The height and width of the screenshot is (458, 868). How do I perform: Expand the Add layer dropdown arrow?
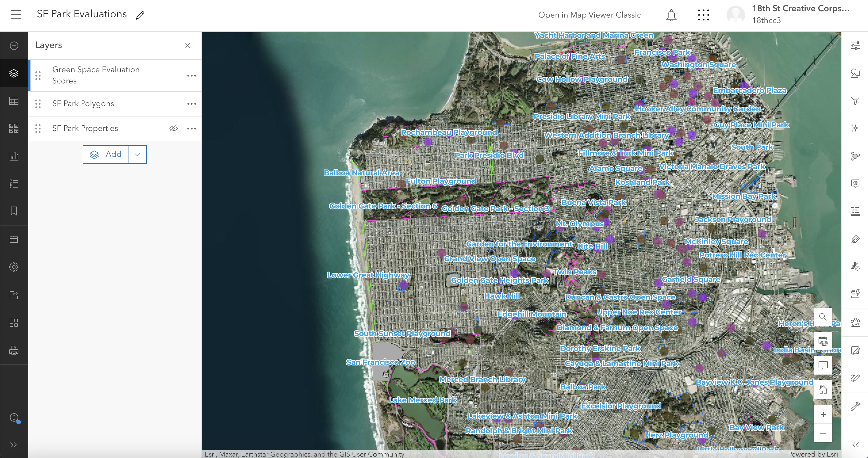[137, 154]
